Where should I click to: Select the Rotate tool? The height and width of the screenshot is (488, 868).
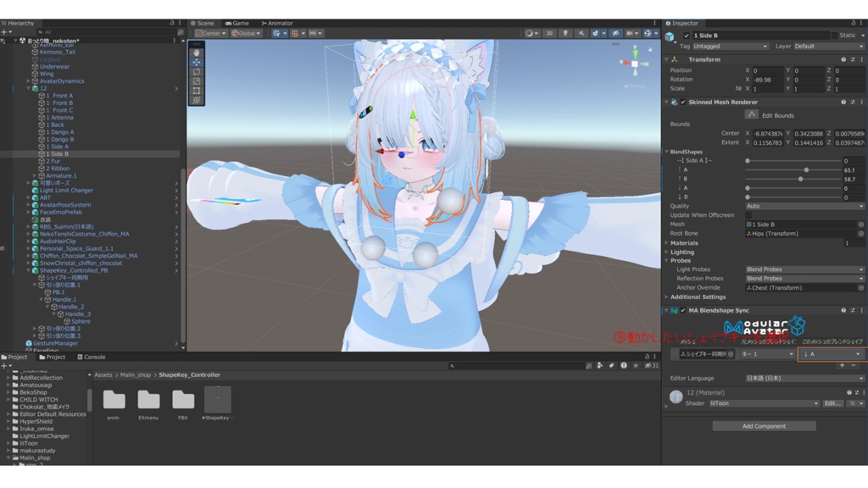pos(197,72)
